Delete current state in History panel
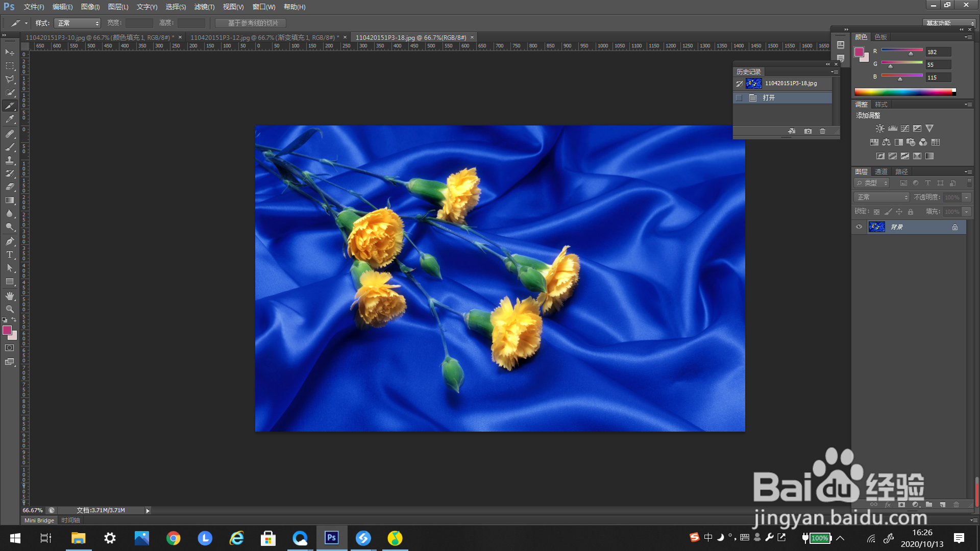The height and width of the screenshot is (551, 980). point(822,131)
